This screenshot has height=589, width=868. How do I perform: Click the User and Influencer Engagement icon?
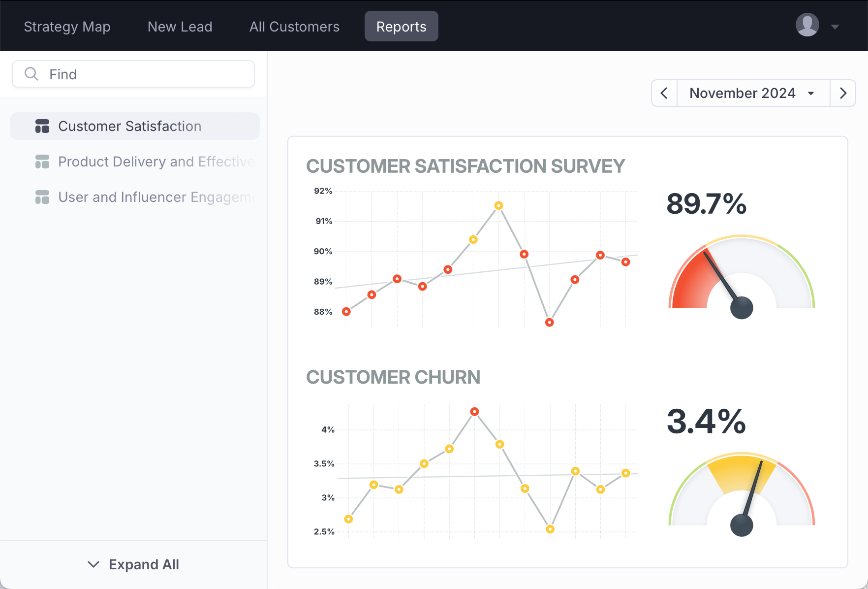(x=42, y=197)
